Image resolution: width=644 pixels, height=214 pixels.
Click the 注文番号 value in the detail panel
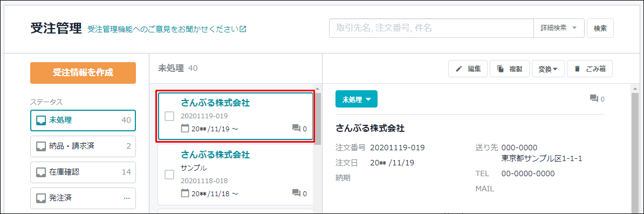[x=398, y=148]
